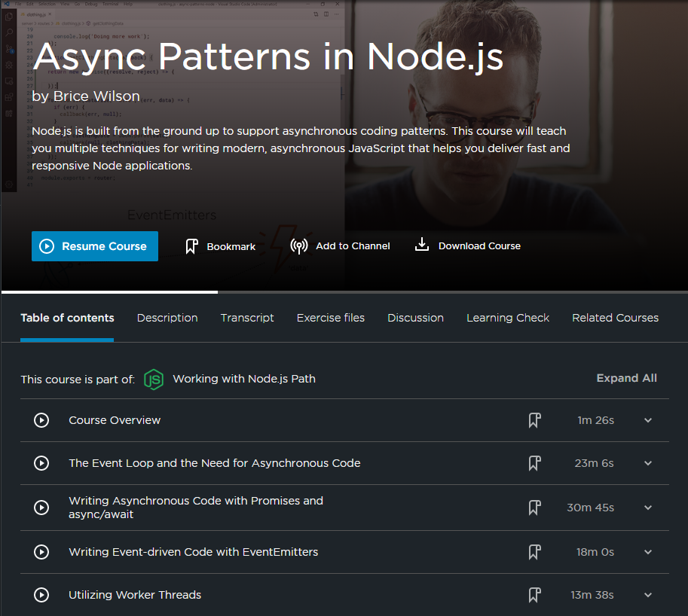Click Utilizing Worker Threads title

click(x=135, y=595)
